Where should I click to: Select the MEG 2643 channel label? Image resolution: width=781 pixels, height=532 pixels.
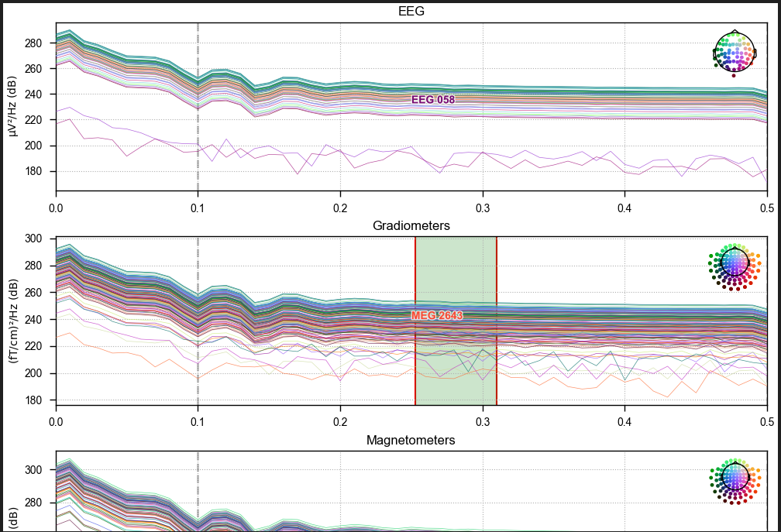coord(437,315)
